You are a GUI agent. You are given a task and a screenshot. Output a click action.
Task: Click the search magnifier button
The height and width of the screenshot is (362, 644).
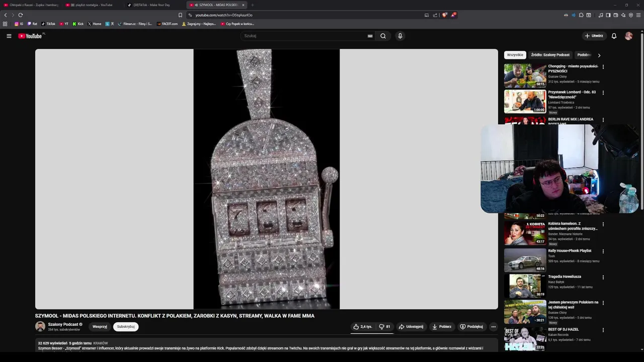pos(383,36)
